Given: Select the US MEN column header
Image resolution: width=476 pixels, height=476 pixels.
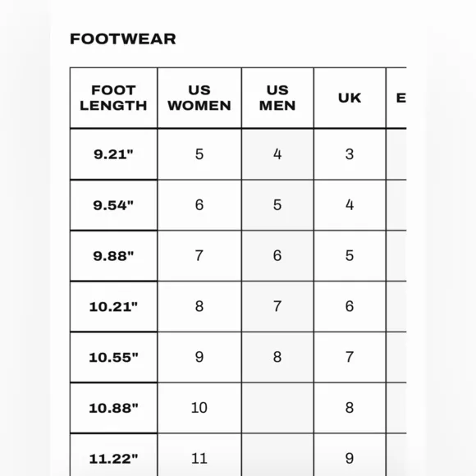Looking at the screenshot, I should [x=277, y=98].
